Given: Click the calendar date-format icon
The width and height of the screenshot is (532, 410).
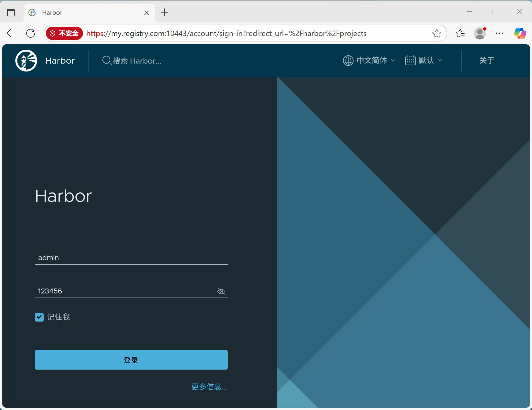Looking at the screenshot, I should click(x=410, y=60).
